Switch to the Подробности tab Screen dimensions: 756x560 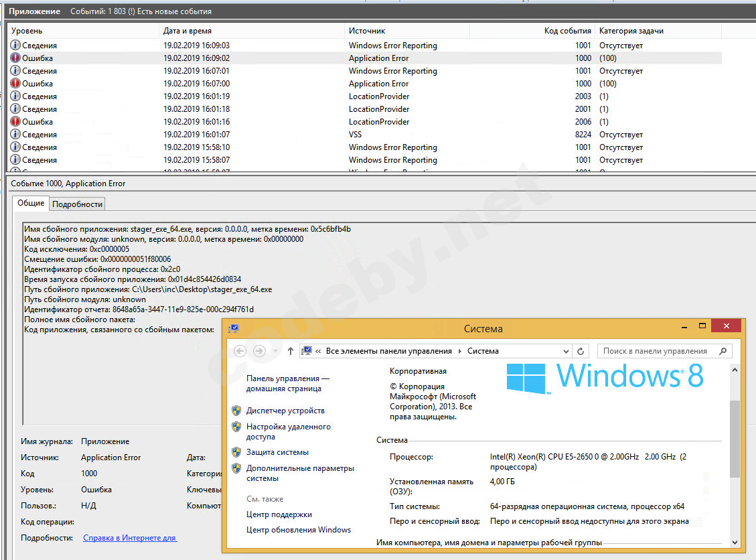coord(78,204)
